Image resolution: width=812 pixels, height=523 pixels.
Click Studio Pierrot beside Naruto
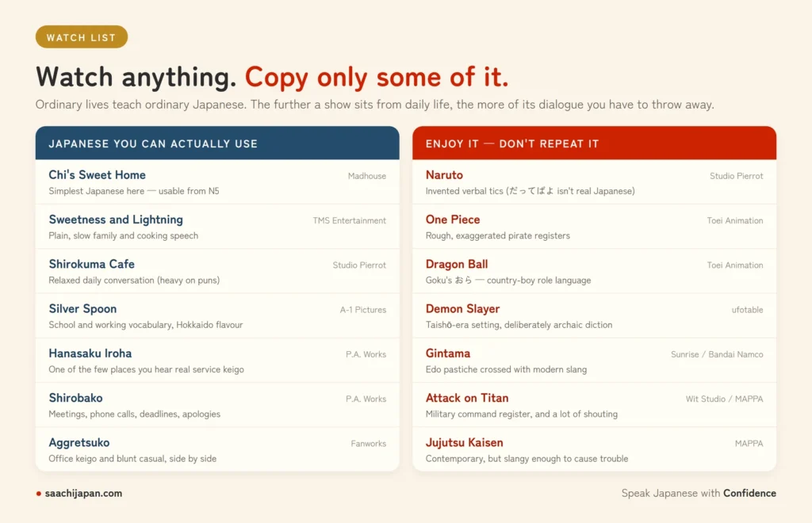click(x=737, y=176)
